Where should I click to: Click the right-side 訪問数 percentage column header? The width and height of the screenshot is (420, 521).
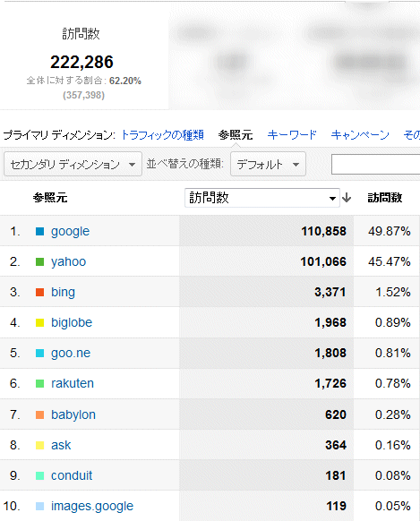click(x=385, y=198)
